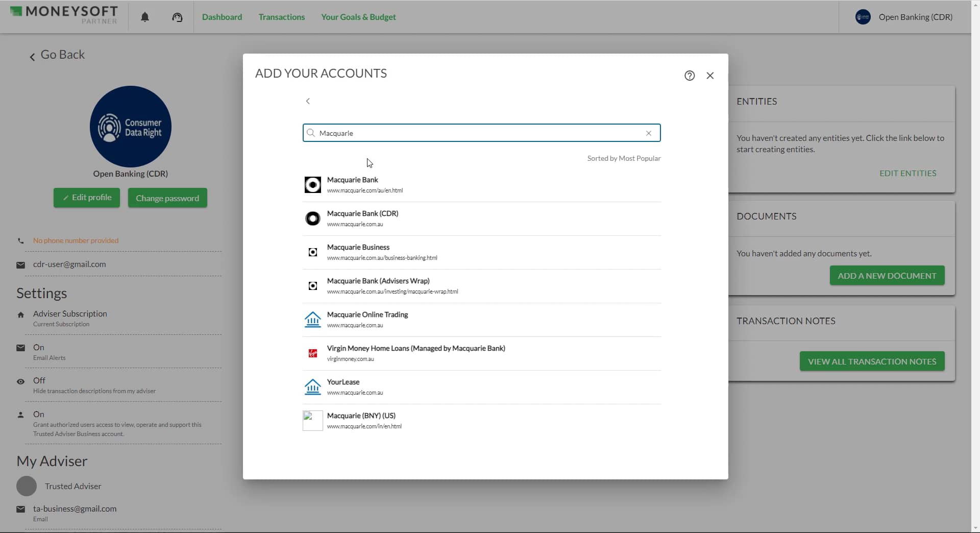Screen dimensions: 980x533
Task: Click Add a New Document button
Action: click(887, 276)
